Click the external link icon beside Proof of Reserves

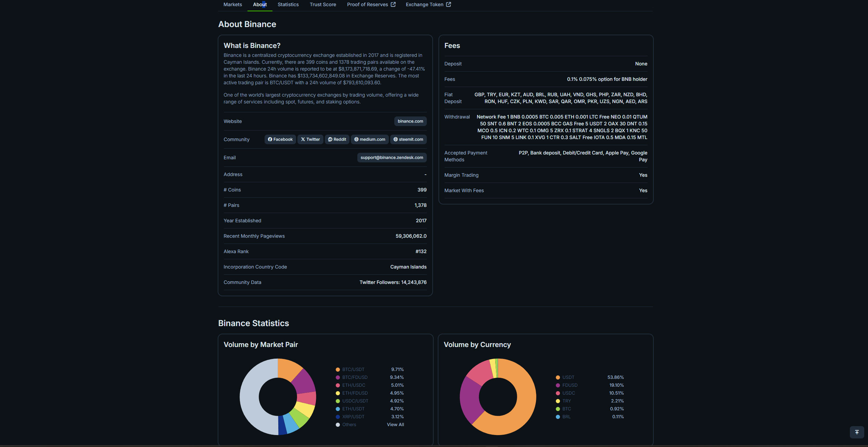tap(393, 4)
